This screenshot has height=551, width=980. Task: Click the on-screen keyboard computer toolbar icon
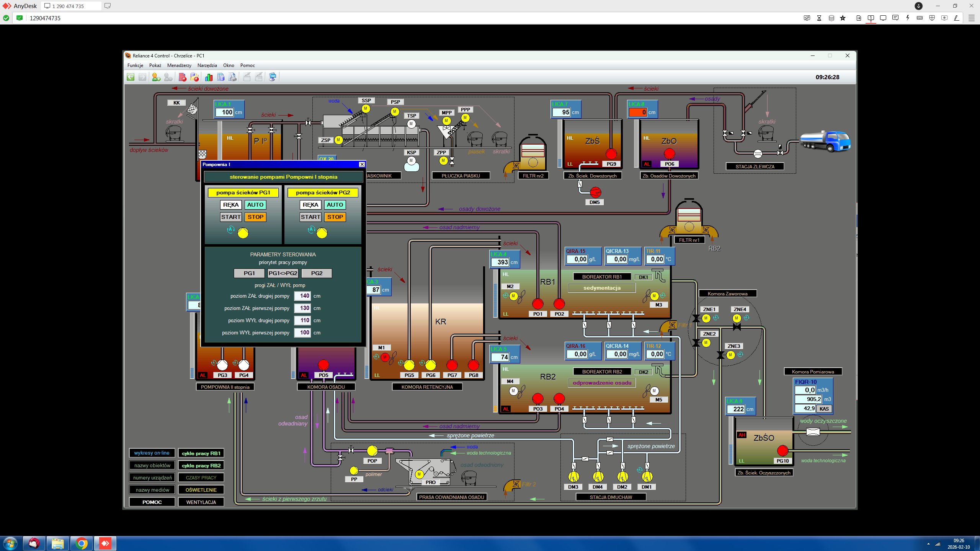click(x=272, y=77)
